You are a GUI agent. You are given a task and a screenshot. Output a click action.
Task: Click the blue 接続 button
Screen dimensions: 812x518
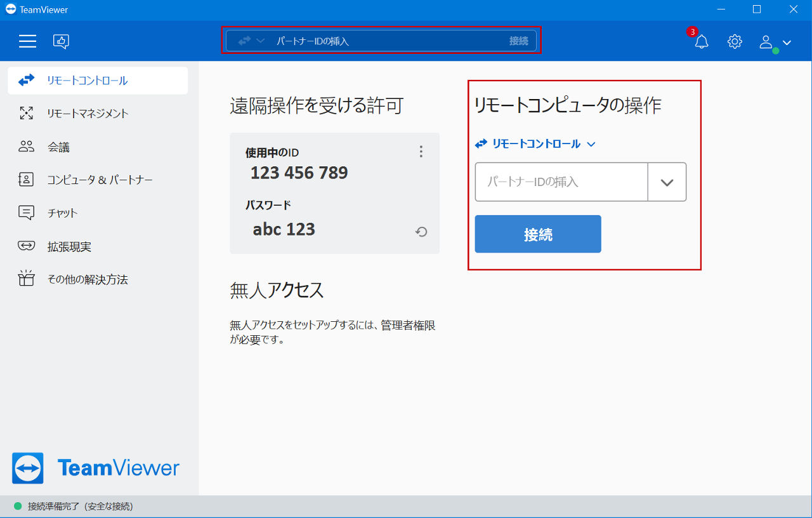(538, 234)
